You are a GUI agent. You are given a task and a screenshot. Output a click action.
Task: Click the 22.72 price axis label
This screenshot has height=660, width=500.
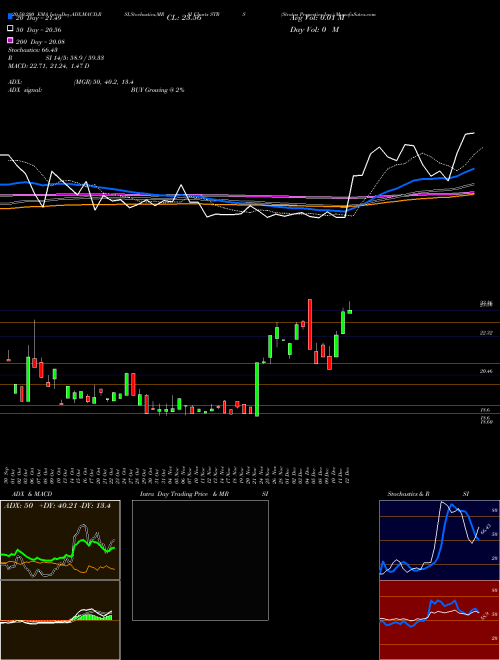(486, 333)
